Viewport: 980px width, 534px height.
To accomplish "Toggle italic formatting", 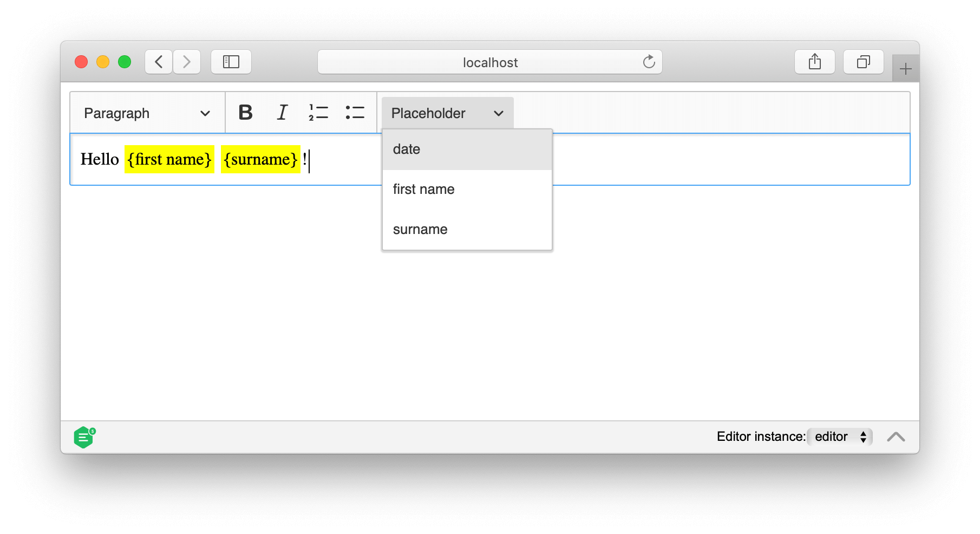I will tap(282, 113).
